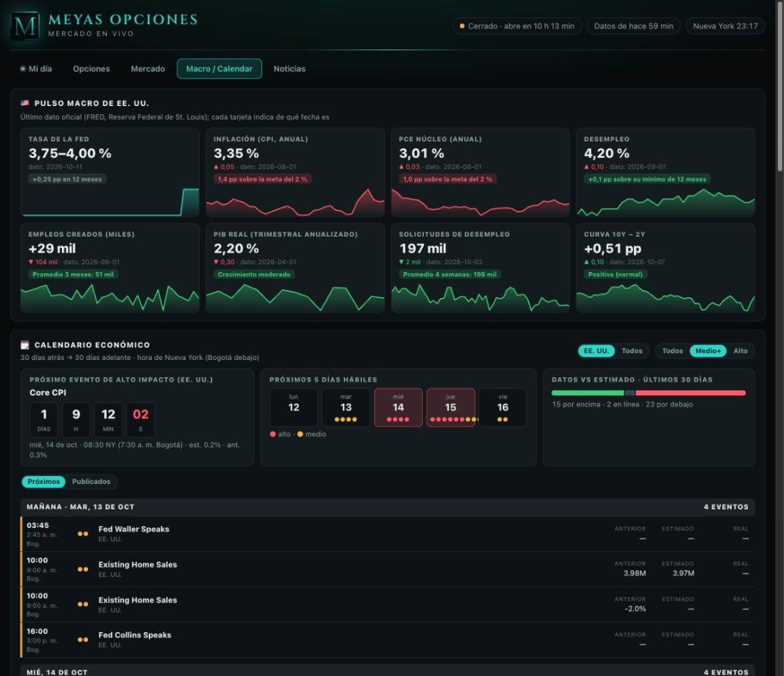Open the PCE Núcleo (anual) card
Viewport: 784px width, 676px height.
[x=481, y=172]
